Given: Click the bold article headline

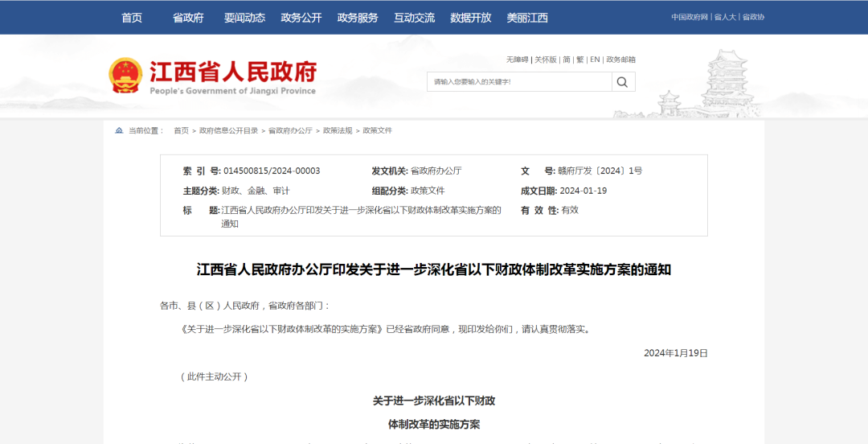Looking at the screenshot, I should tap(434, 270).
